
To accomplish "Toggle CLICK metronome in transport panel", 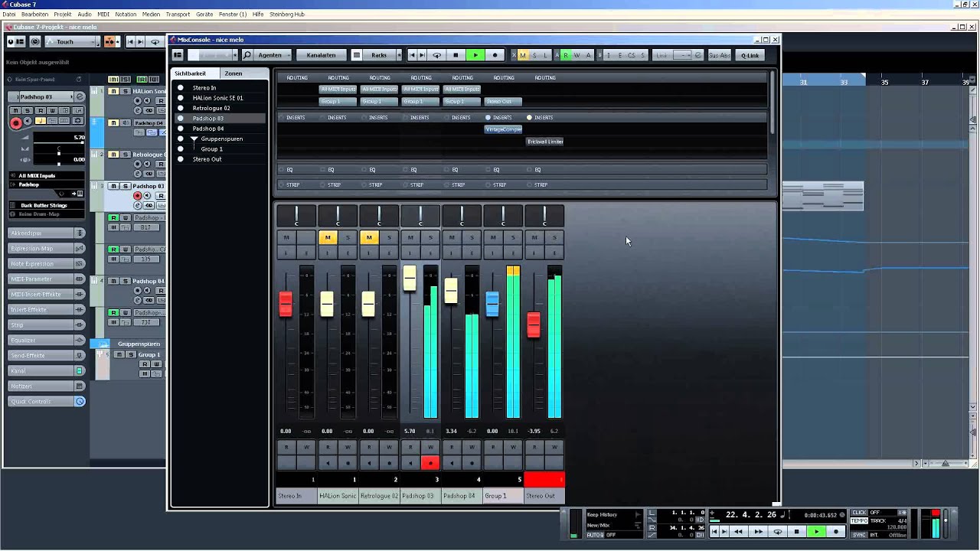I will [x=859, y=513].
